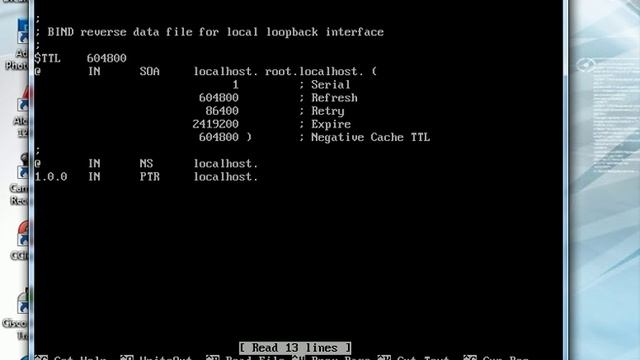Click the '[ Read 13 lines ]' status message
This screenshot has height=360, width=640.
(295, 348)
